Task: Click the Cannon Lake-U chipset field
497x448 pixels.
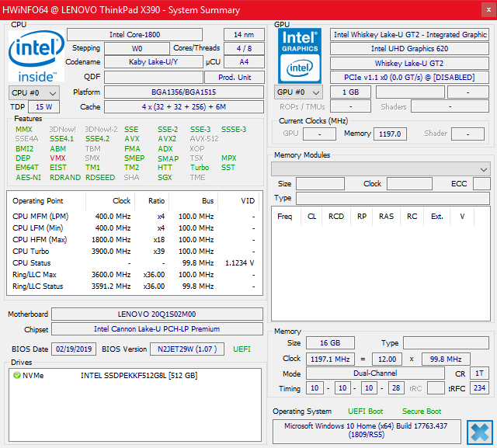Action: 157,329
